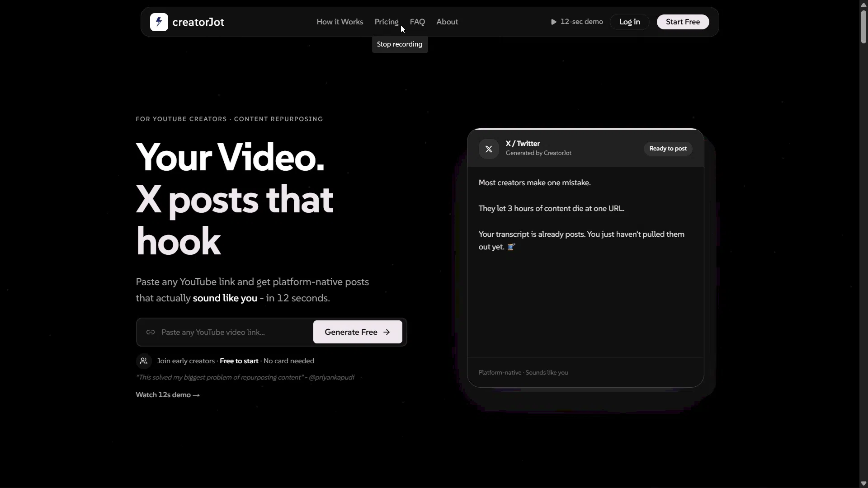Image resolution: width=868 pixels, height=488 pixels.
Task: Open the About nav item
Action: click(447, 22)
